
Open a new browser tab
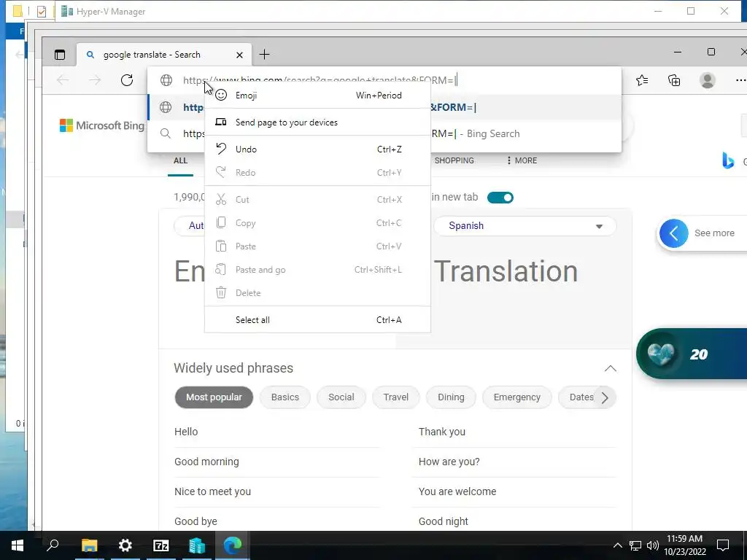264,55
